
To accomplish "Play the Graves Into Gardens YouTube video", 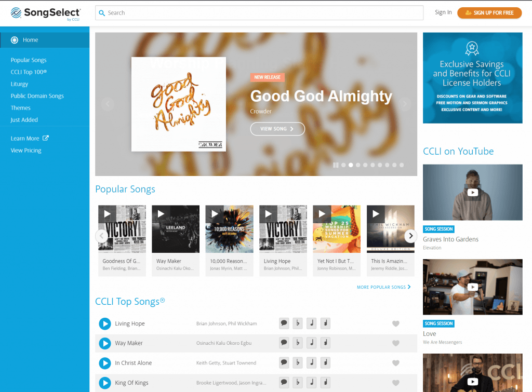I will click(472, 193).
